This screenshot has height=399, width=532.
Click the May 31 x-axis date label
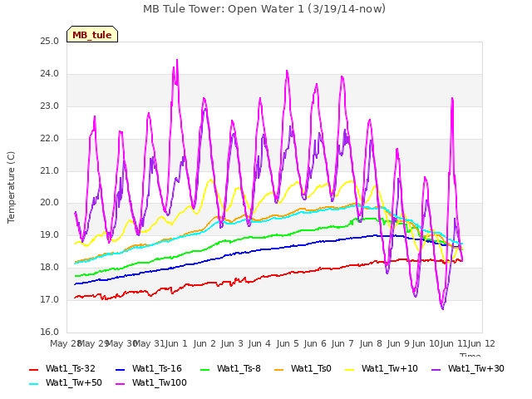[x=150, y=343]
